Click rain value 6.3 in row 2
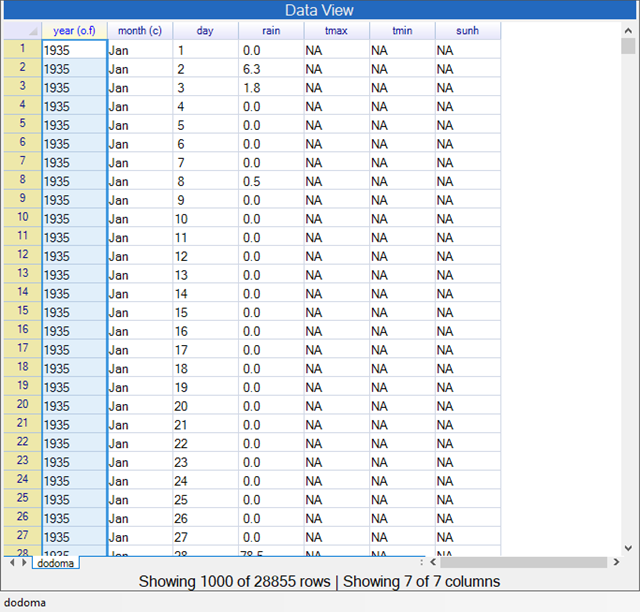The width and height of the screenshot is (640, 612). coord(271,68)
